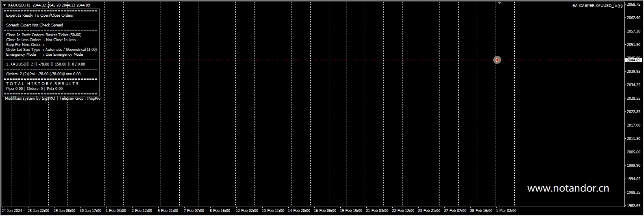Select the 'Close In Loss Orders' row
Screen dimensions: 644x216
click(x=41, y=40)
